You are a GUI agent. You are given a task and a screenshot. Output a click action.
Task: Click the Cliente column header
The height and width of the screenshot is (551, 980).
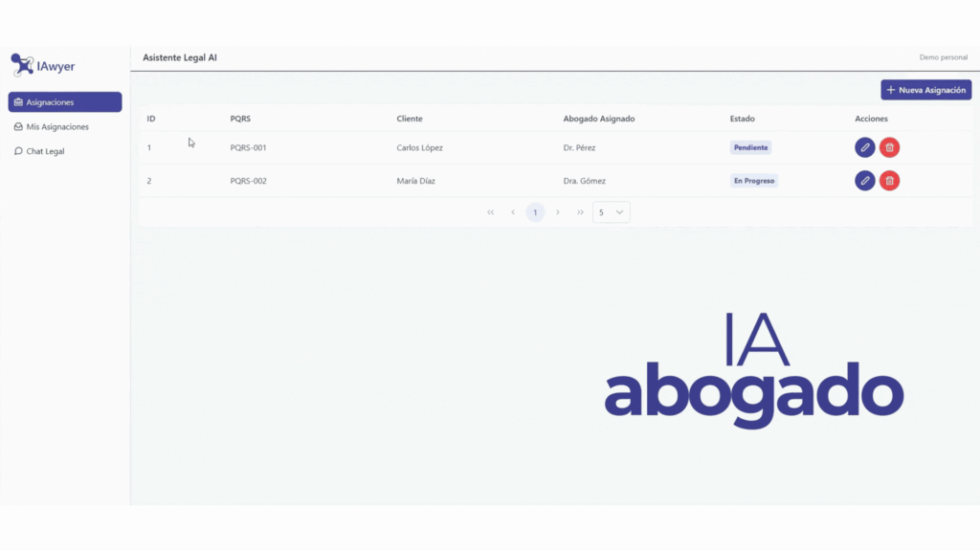click(x=410, y=119)
